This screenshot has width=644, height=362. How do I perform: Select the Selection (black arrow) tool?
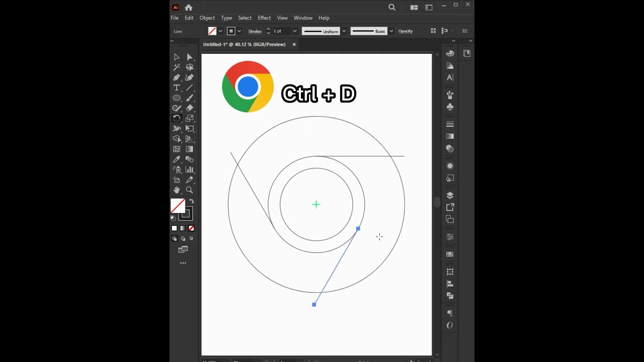click(x=177, y=57)
